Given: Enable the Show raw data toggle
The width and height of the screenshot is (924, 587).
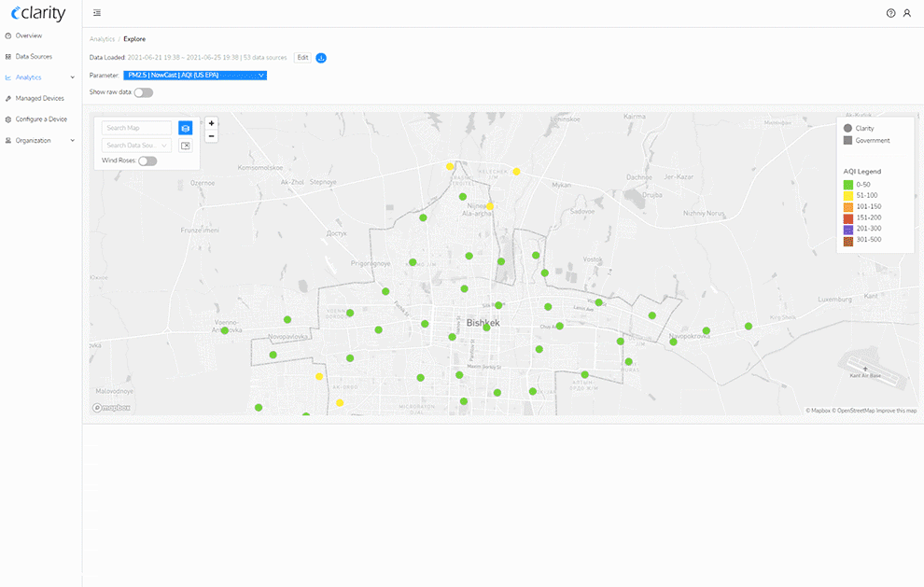Looking at the screenshot, I should 142,92.
